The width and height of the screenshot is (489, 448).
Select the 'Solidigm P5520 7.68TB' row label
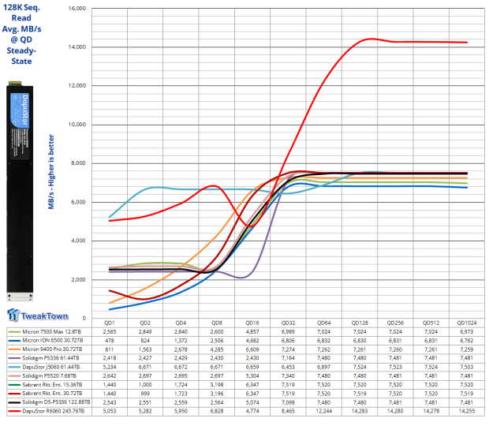point(49,376)
